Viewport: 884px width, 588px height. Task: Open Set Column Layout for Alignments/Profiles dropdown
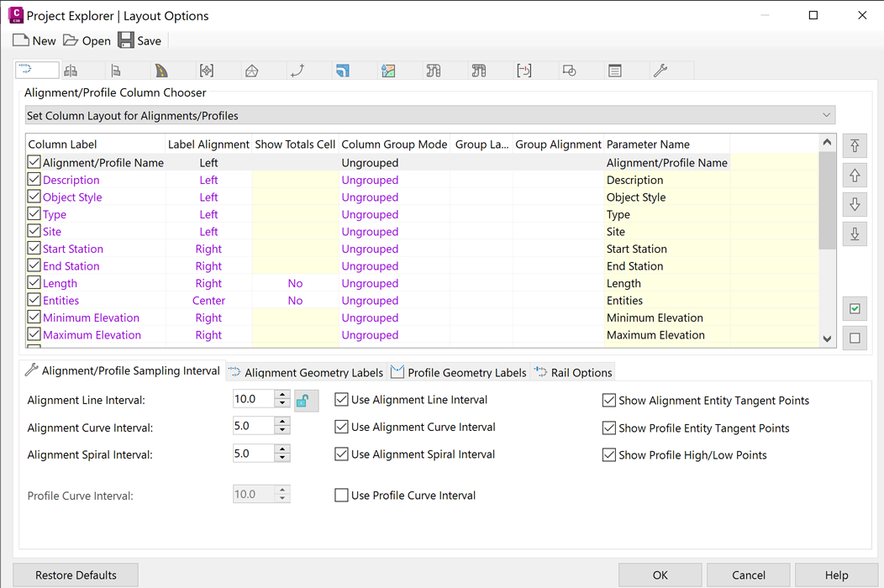pyautogui.click(x=430, y=115)
